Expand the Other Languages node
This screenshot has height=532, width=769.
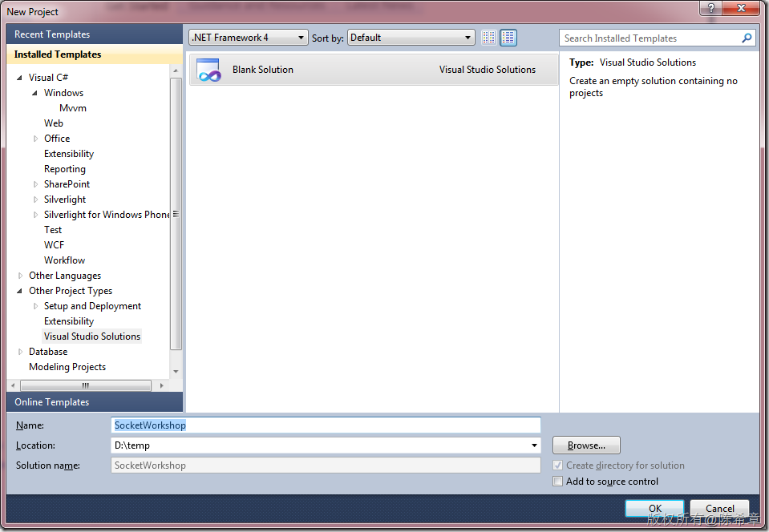tap(20, 276)
